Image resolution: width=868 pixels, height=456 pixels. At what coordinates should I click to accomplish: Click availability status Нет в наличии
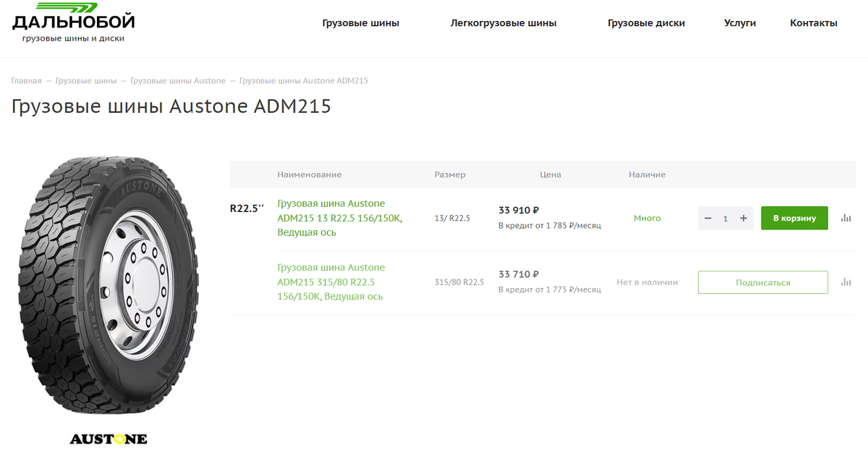tap(647, 282)
